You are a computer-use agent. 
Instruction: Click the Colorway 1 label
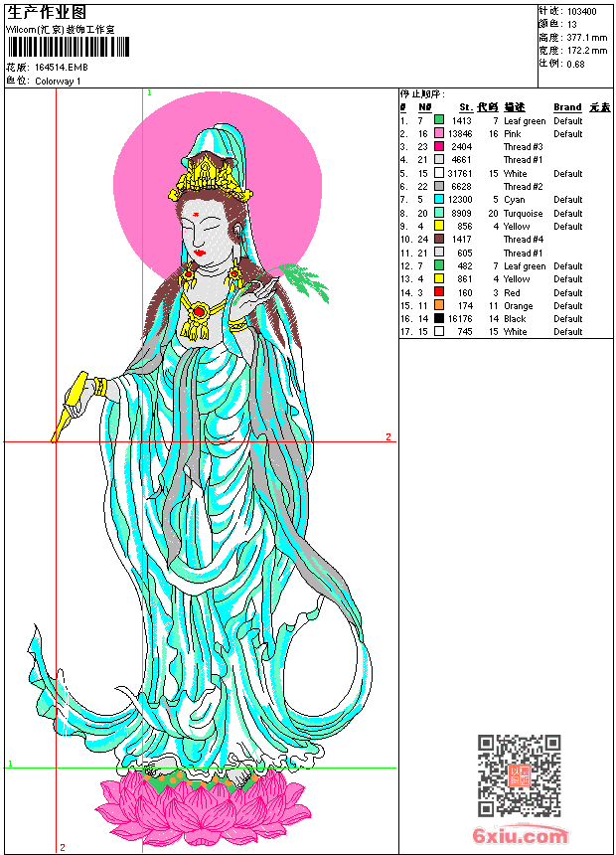pos(58,82)
